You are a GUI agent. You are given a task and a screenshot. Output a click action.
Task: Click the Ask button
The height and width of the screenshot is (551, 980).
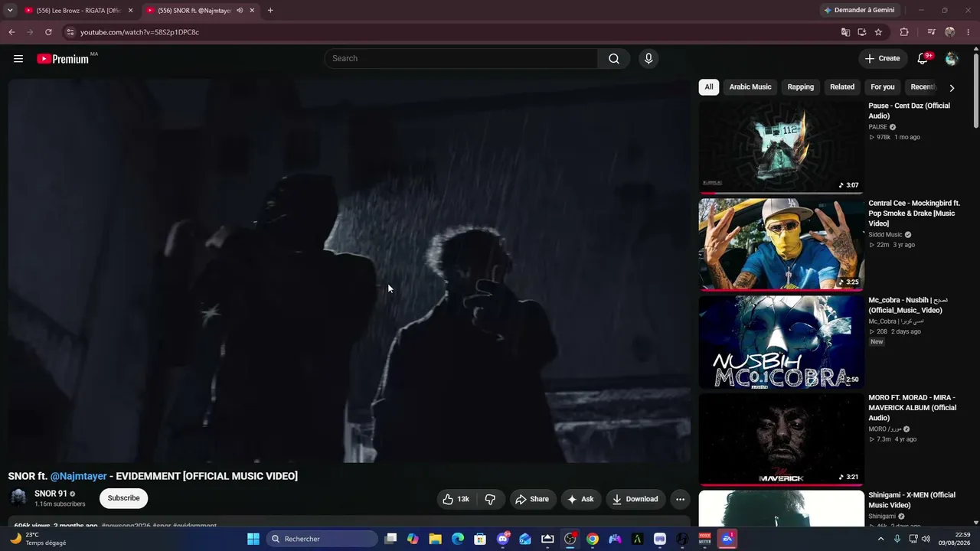(580, 499)
